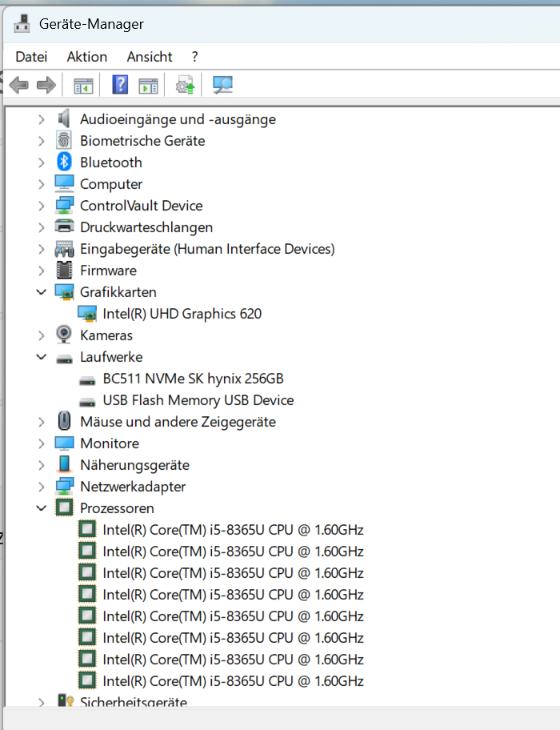Toggle the action pane toolbar icon

[x=148, y=86]
